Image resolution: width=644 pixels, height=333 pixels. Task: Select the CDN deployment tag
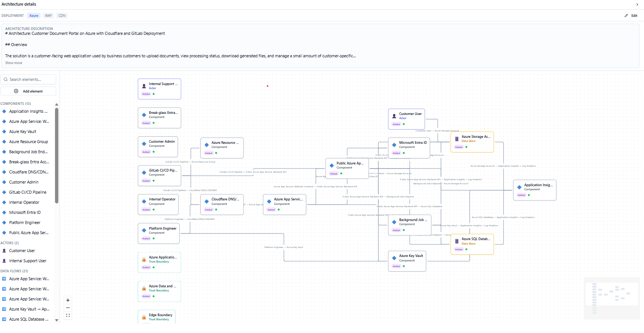[62, 16]
